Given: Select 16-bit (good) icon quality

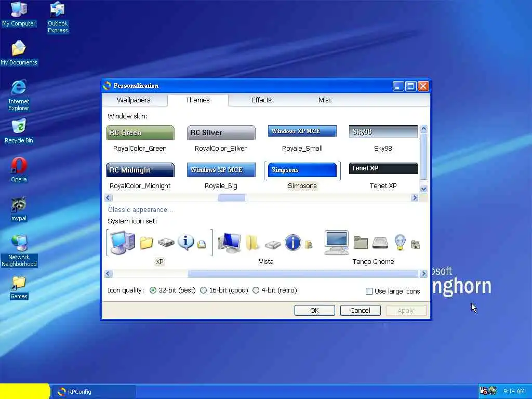Looking at the screenshot, I should [203, 290].
